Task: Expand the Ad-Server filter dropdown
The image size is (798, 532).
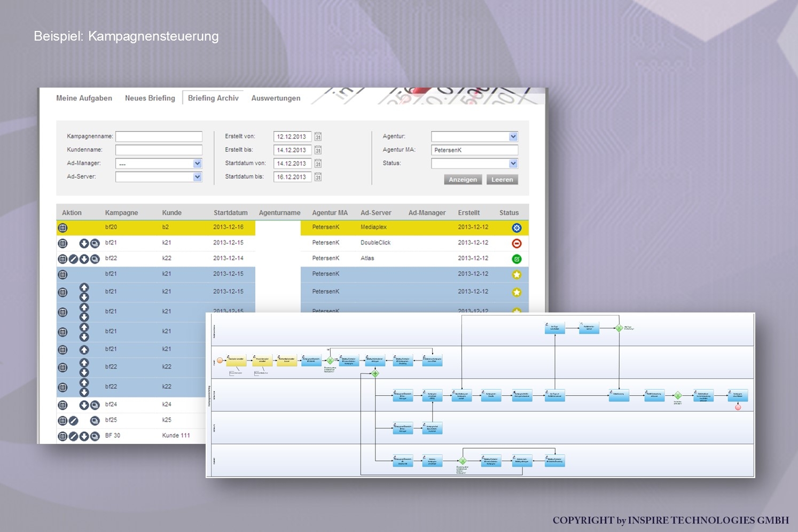Action: pos(198,177)
